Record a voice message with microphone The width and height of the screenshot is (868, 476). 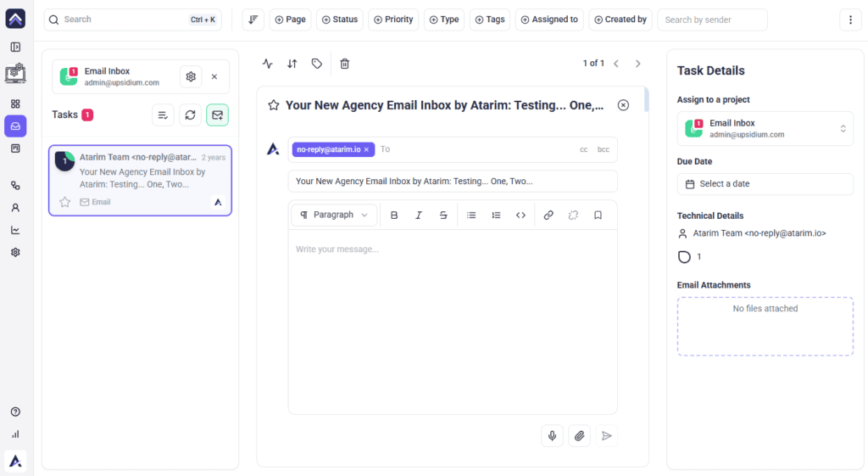tap(552, 435)
